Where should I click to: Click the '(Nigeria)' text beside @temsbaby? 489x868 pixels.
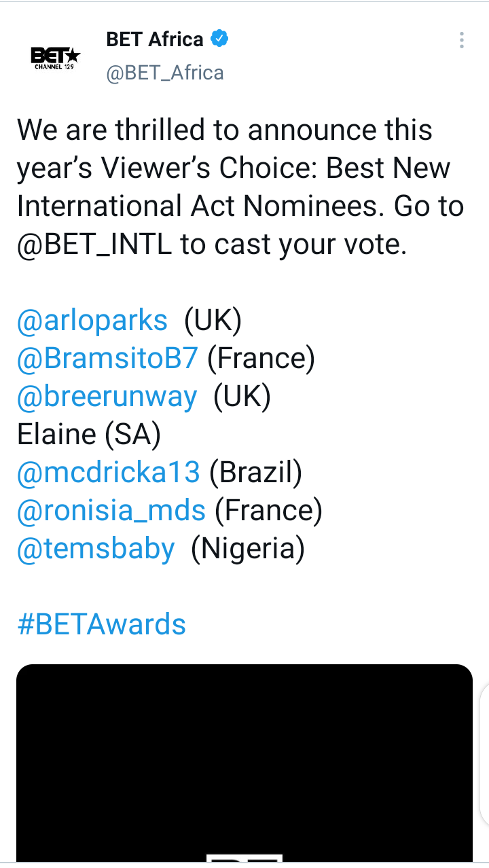pos(248,548)
